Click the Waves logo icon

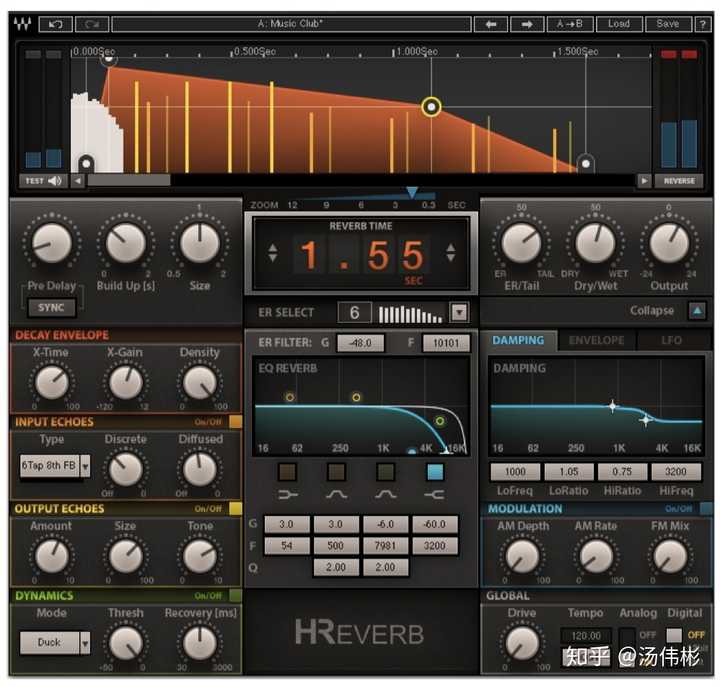click(x=22, y=24)
